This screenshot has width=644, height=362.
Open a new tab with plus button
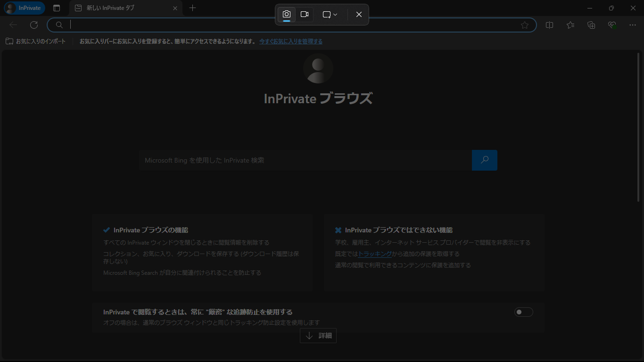[x=192, y=8]
